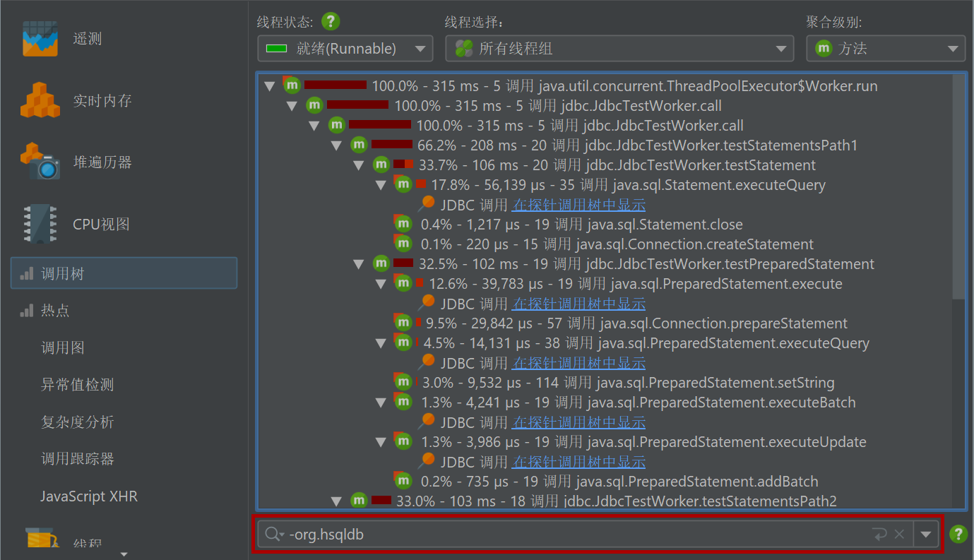Collapse the ThreadPoolExecutor$Worker.run node
This screenshot has width=974, height=560.
269,86
